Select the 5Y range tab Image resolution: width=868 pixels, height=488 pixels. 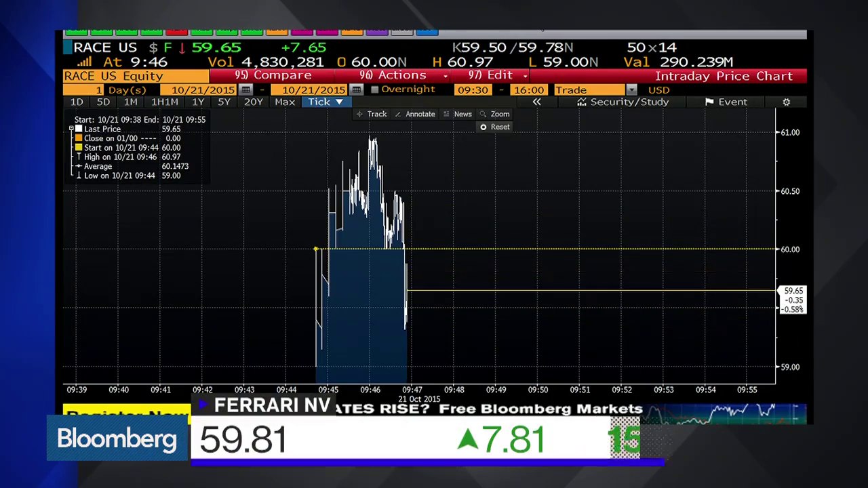coord(224,102)
